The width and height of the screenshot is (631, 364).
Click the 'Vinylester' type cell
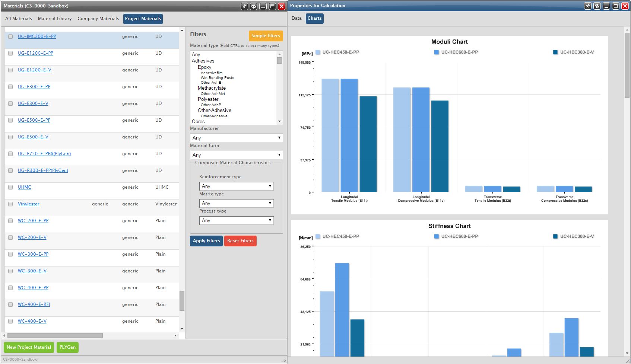coord(166,204)
